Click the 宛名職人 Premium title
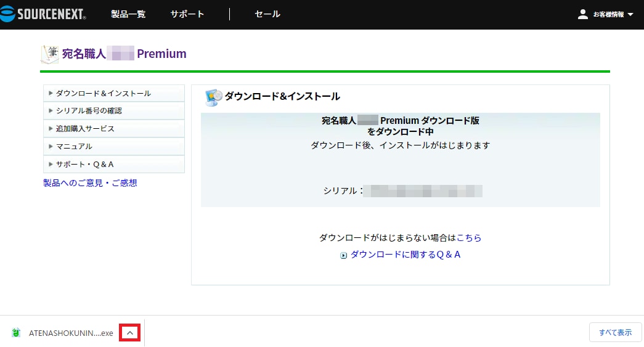This screenshot has width=644, height=347. [124, 54]
